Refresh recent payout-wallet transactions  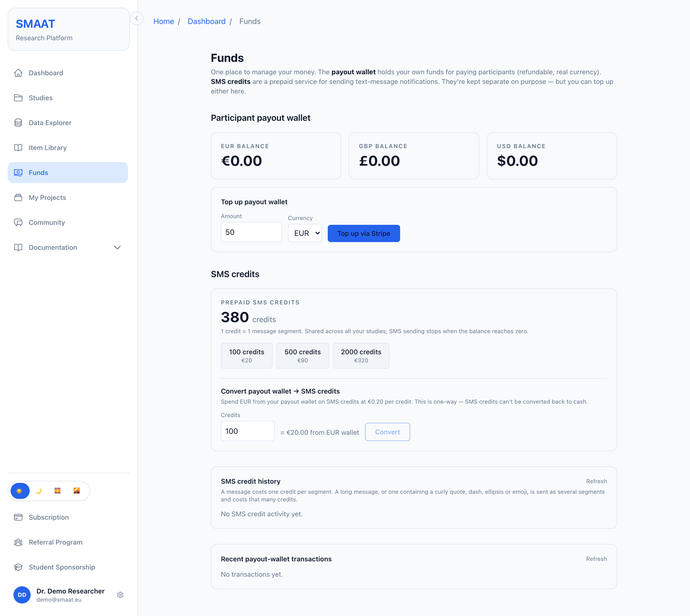(x=596, y=559)
